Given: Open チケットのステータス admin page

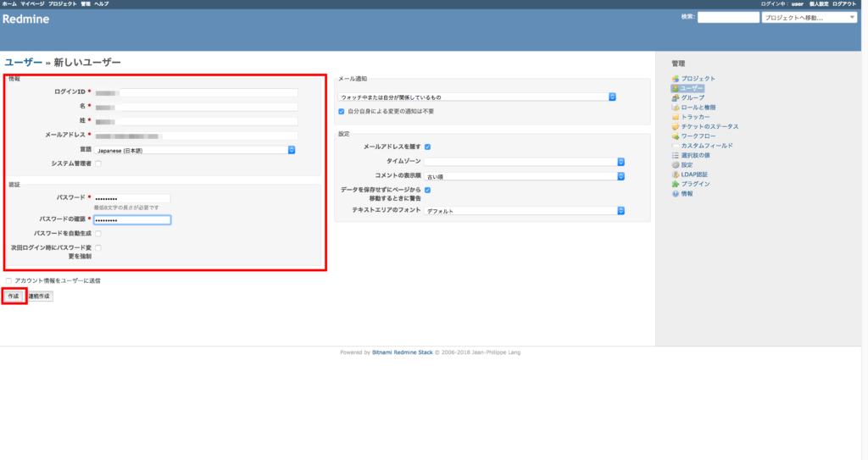Looking at the screenshot, I should point(709,126).
